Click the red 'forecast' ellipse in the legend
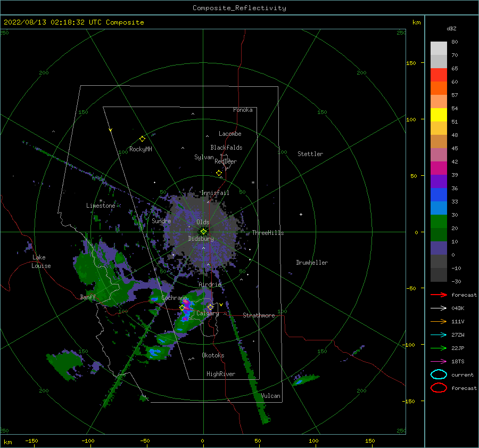 pyautogui.click(x=439, y=388)
